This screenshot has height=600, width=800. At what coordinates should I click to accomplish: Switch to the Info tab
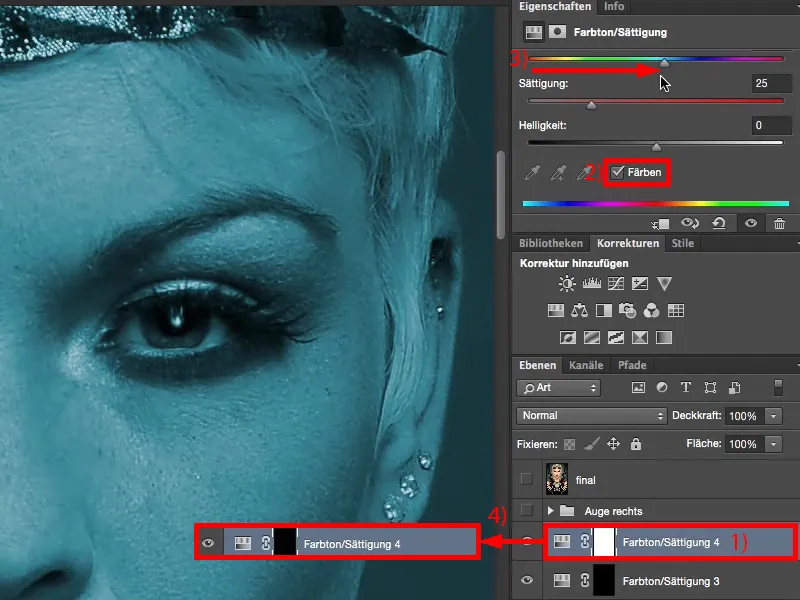(x=614, y=7)
